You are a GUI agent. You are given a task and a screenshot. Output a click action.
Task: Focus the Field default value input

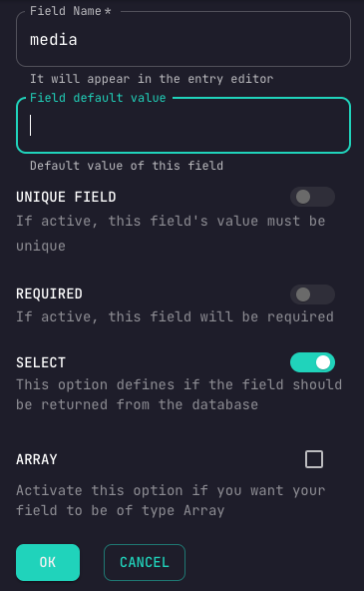[x=183, y=126]
